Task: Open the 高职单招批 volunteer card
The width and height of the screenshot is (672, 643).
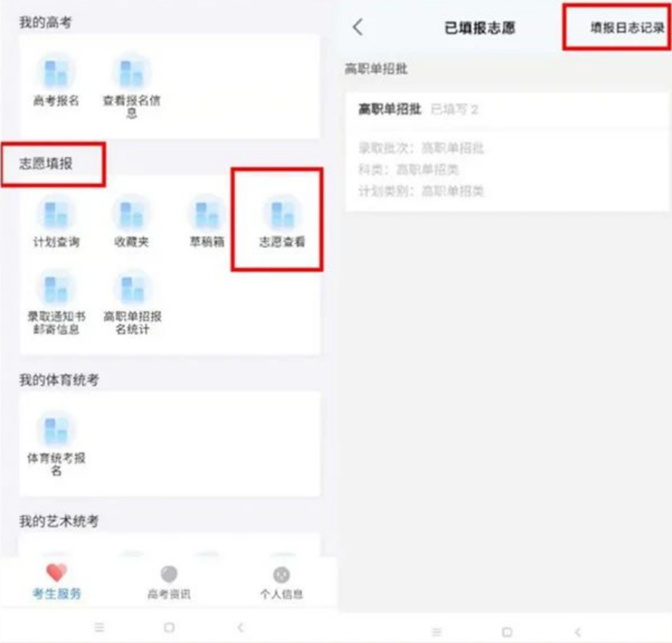Action: pos(506,151)
